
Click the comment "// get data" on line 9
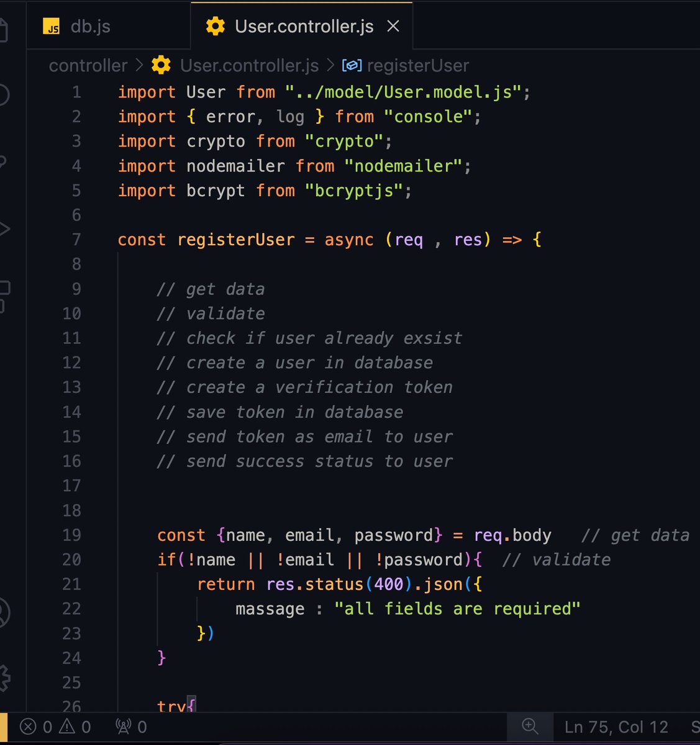(x=211, y=289)
